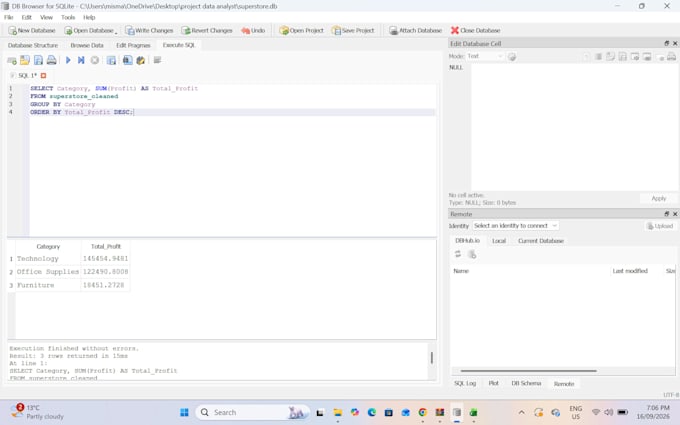Close the Edit Database Cell panel

[x=675, y=43]
